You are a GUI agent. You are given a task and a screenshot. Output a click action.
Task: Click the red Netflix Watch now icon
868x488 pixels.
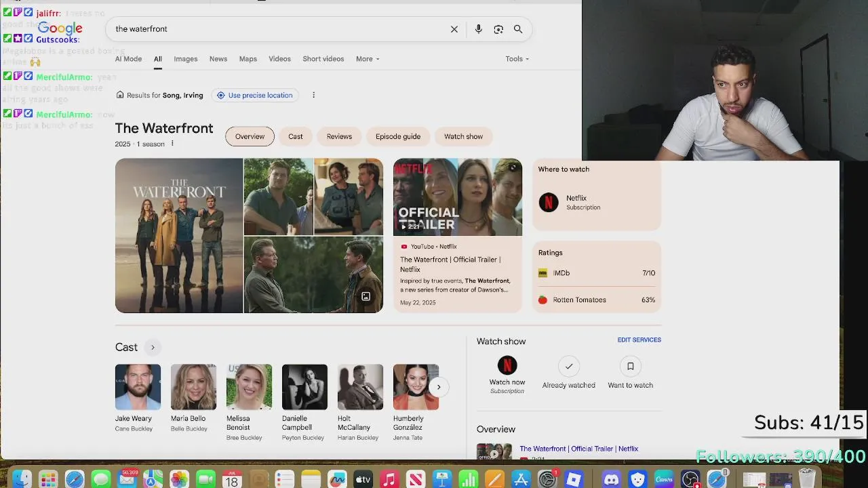click(x=507, y=365)
